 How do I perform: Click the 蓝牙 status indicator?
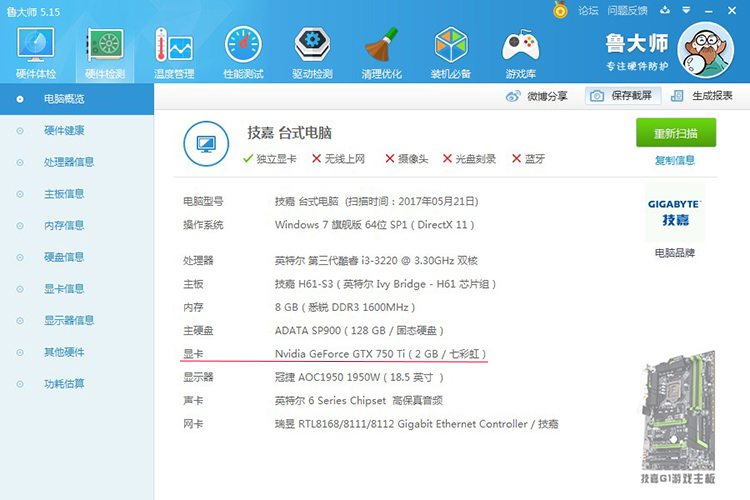[529, 159]
